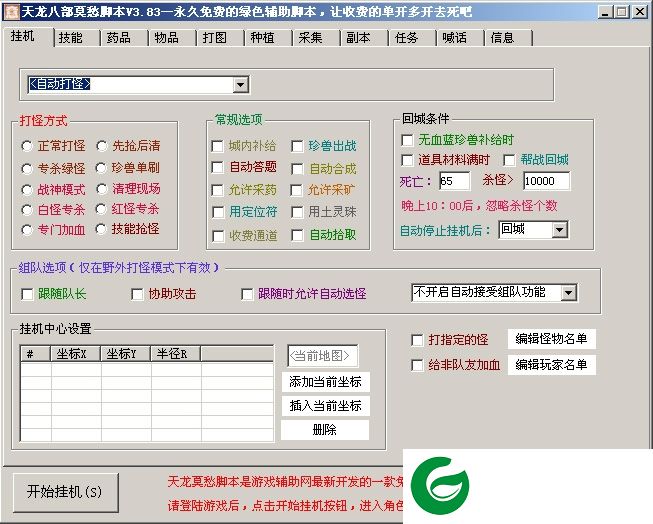Image resolution: width=653 pixels, height=524 pixels.
Task: Select the 挂机 tab
Action: 27,37
